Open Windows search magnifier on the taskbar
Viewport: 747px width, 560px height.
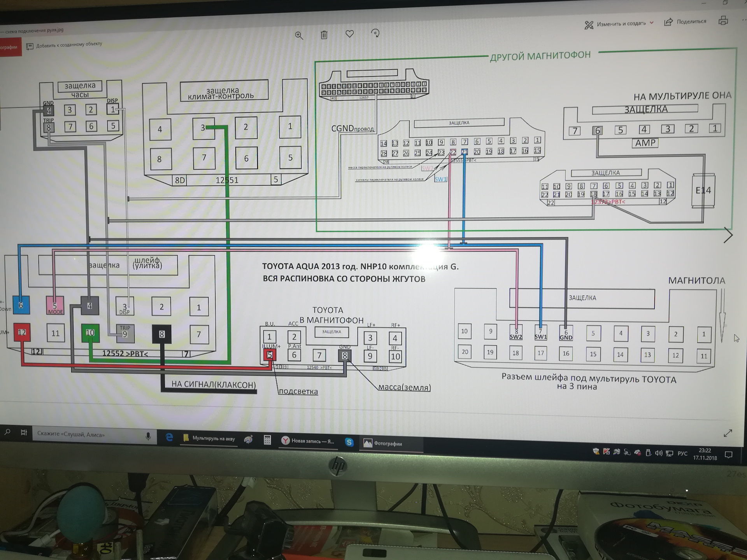[x=7, y=432]
